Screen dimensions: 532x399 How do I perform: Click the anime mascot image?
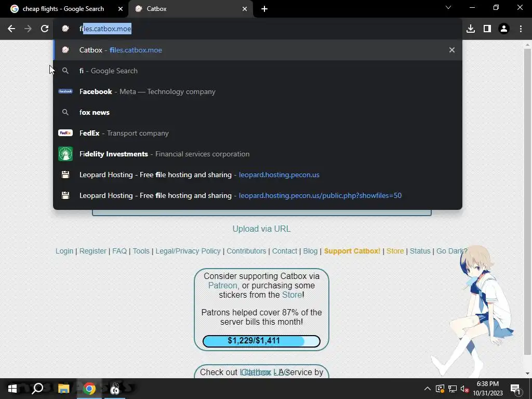(x=473, y=311)
